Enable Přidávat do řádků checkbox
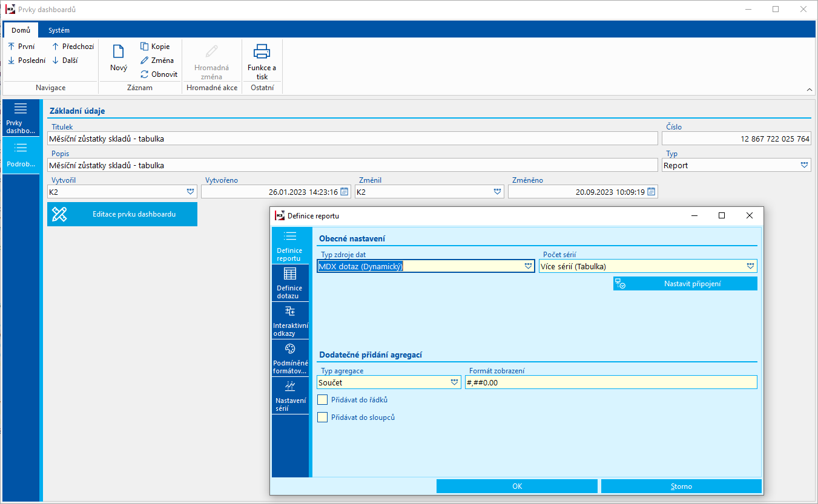This screenshot has height=504, width=818. tap(322, 400)
